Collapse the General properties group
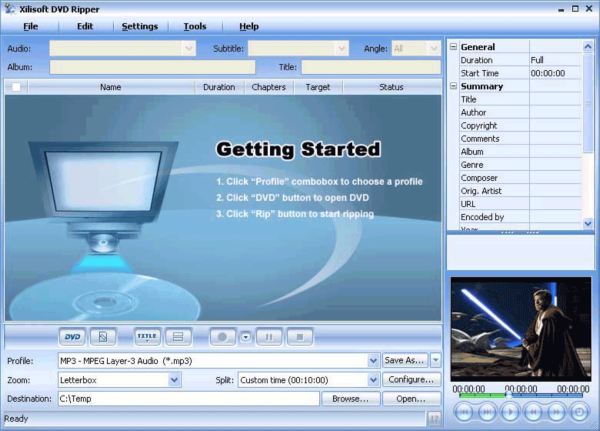 (454, 47)
